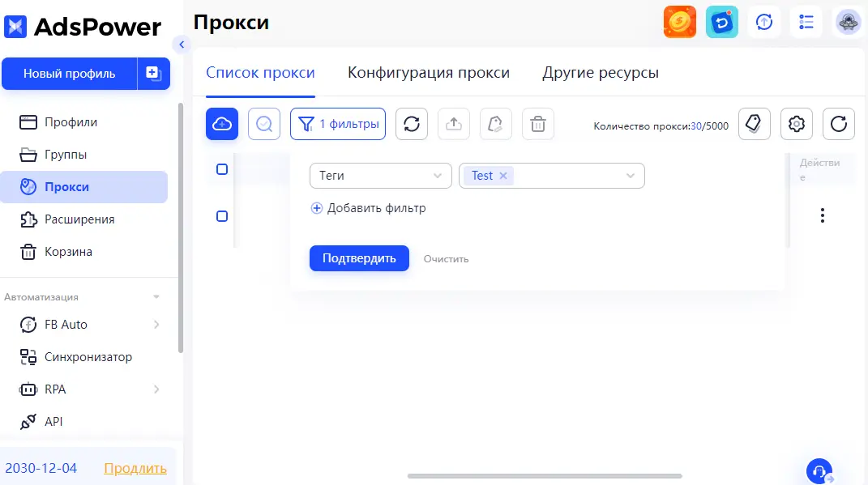Collapse the sidebar with the arrow button
The height and width of the screenshot is (485, 868).
182,45
